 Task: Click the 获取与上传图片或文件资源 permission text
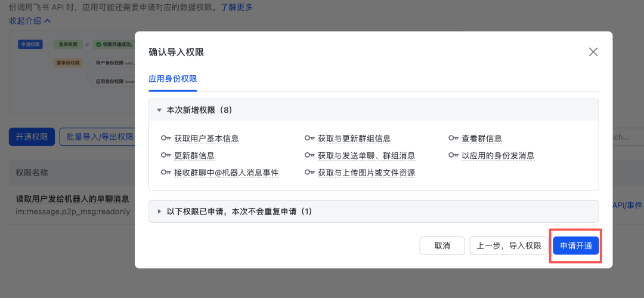coord(366,173)
